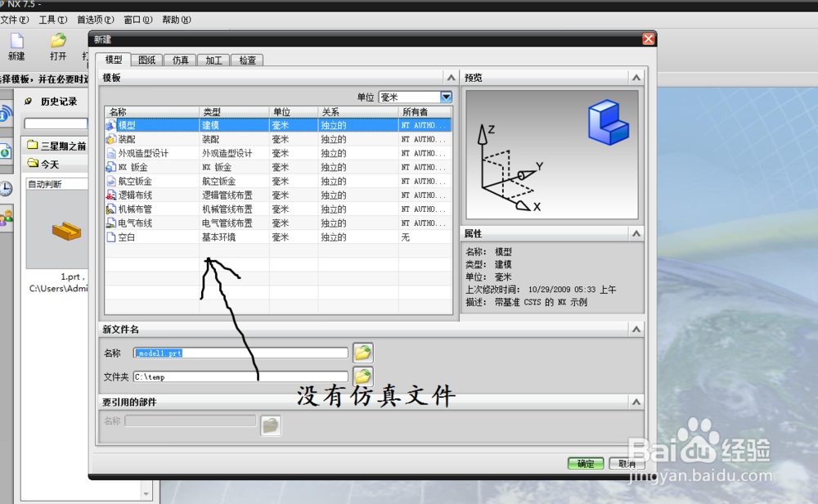Open folder browser beside the 文件夹 field
The height and width of the screenshot is (504, 818).
point(362,376)
